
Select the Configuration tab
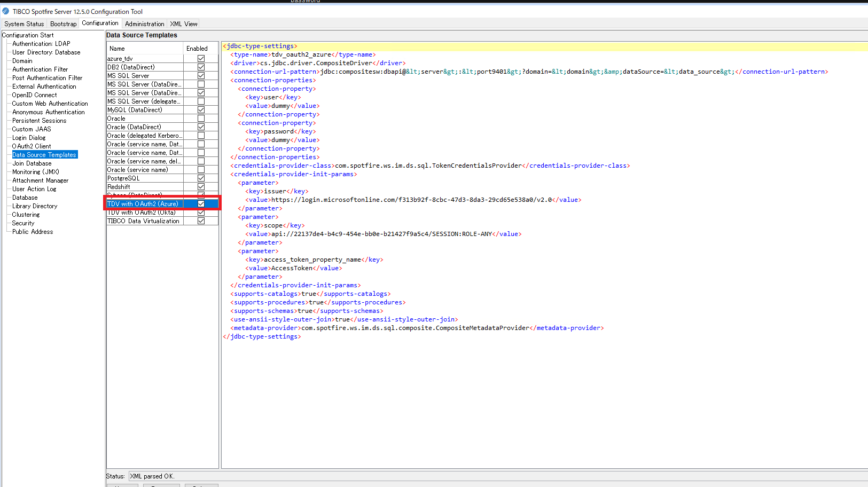point(100,23)
